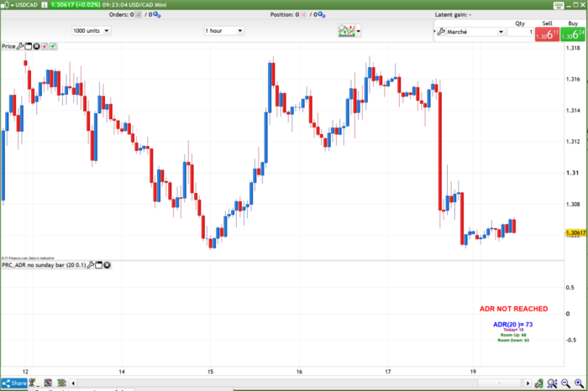This screenshot has height=391, width=588.
Task: Close position with red X icon
Action: pos(303,14)
